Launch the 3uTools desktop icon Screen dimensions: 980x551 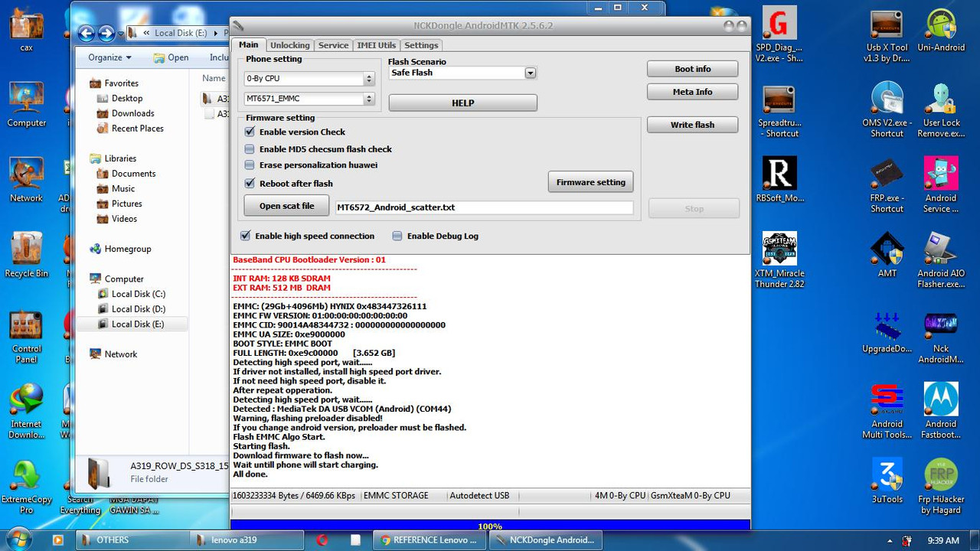(887, 482)
